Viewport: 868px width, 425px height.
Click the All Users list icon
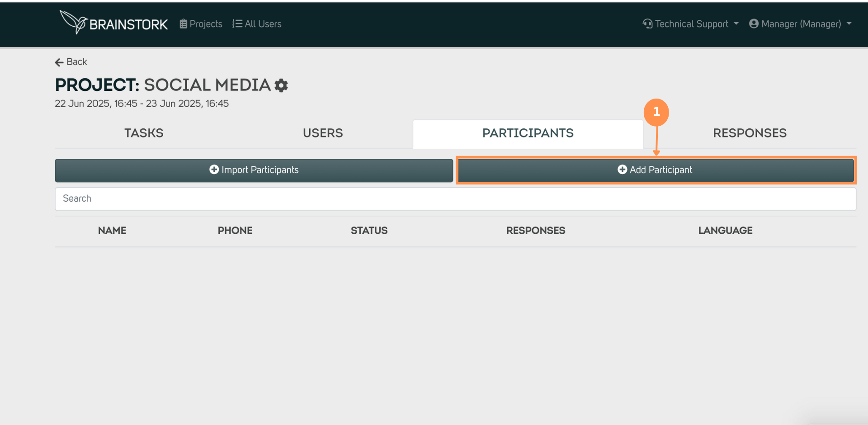coord(237,24)
